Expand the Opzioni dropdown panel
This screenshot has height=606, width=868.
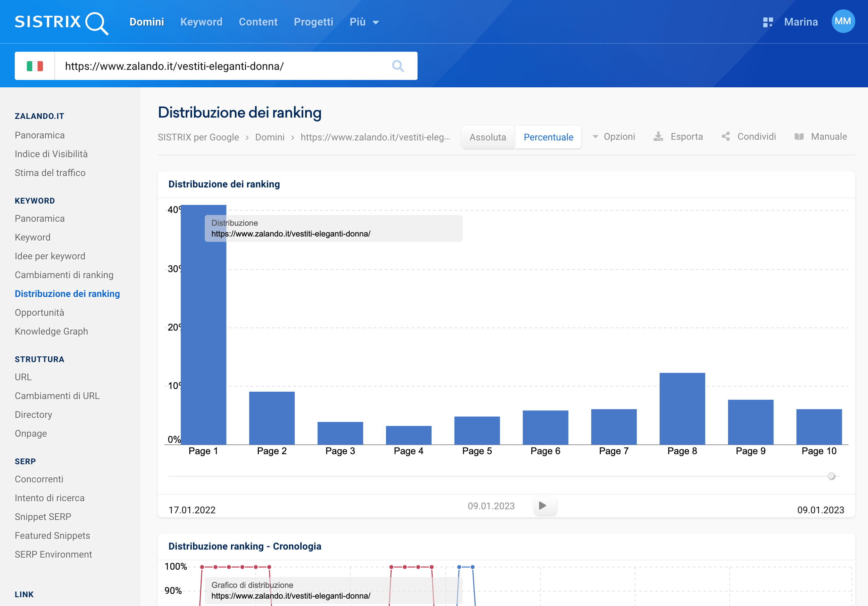pos(613,137)
